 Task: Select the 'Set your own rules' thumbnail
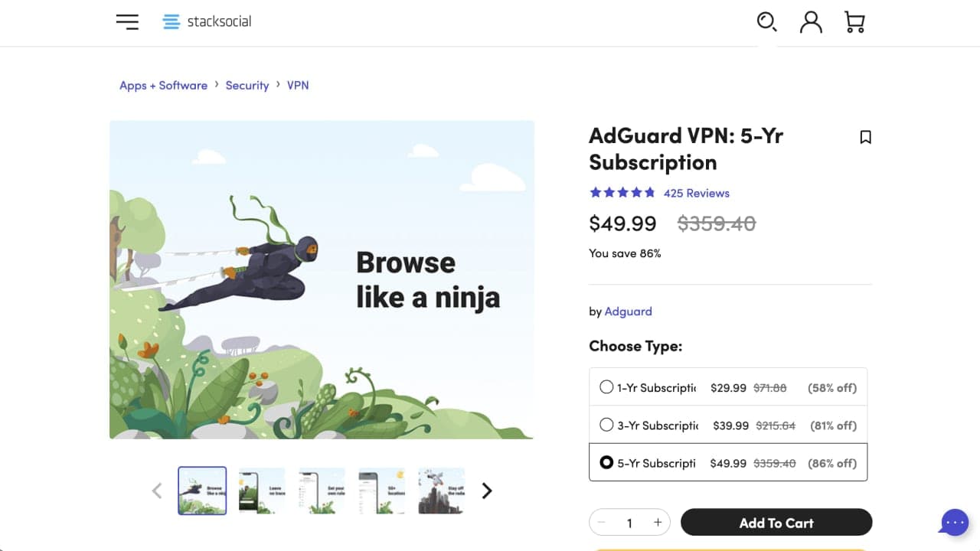322,491
